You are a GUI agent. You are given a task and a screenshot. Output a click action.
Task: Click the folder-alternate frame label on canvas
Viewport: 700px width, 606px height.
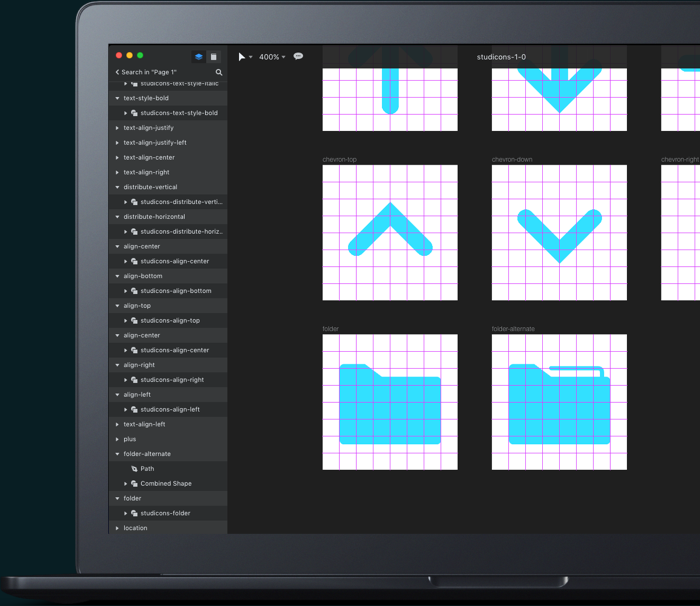click(x=513, y=329)
